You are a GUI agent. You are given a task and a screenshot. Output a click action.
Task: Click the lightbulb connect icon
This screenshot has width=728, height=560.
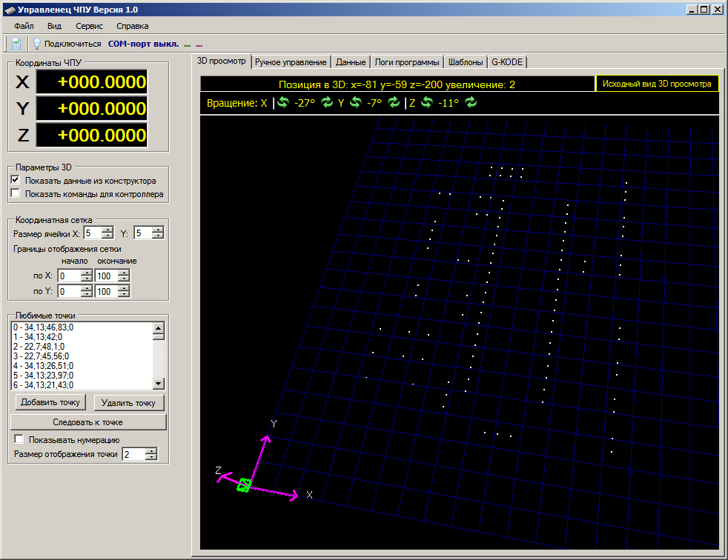point(36,44)
